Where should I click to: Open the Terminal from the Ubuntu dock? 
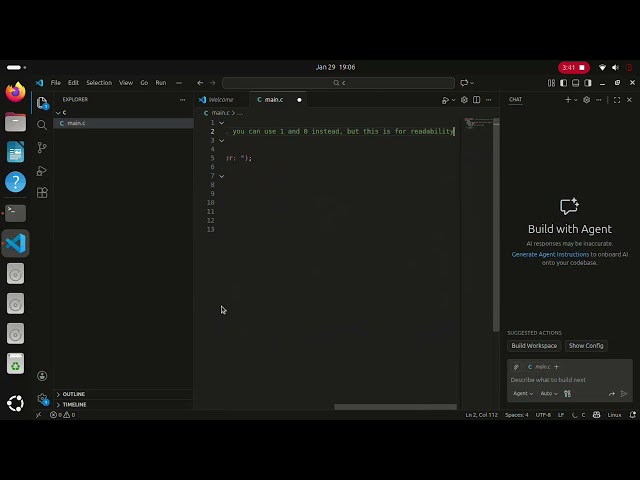pyautogui.click(x=16, y=213)
